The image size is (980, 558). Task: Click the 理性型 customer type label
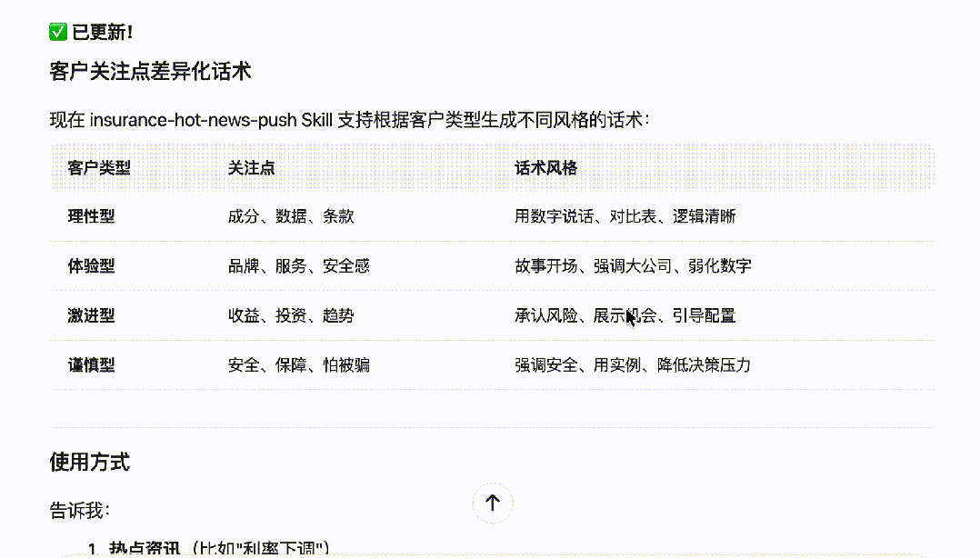pos(91,216)
